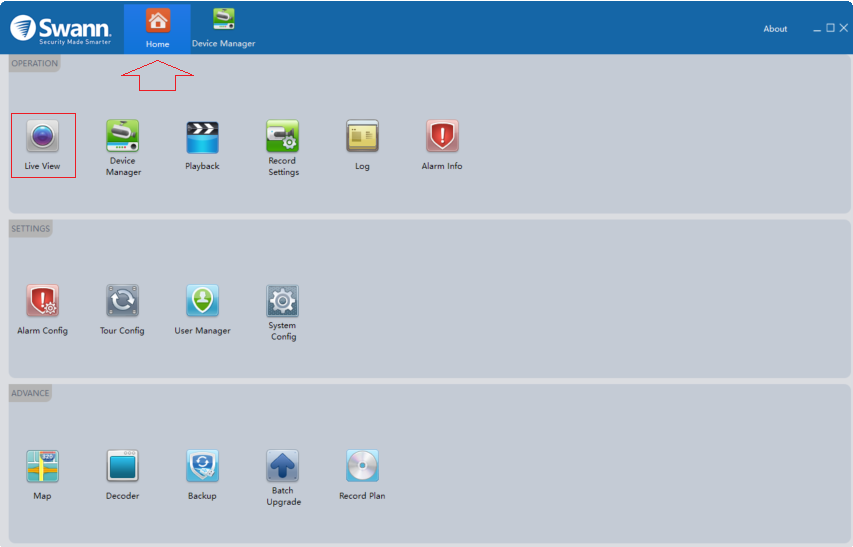View Alarm Info

coord(442,136)
